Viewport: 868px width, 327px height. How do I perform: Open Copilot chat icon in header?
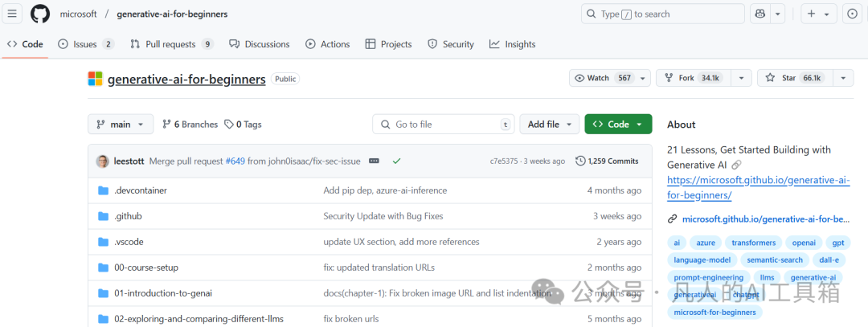(x=760, y=14)
